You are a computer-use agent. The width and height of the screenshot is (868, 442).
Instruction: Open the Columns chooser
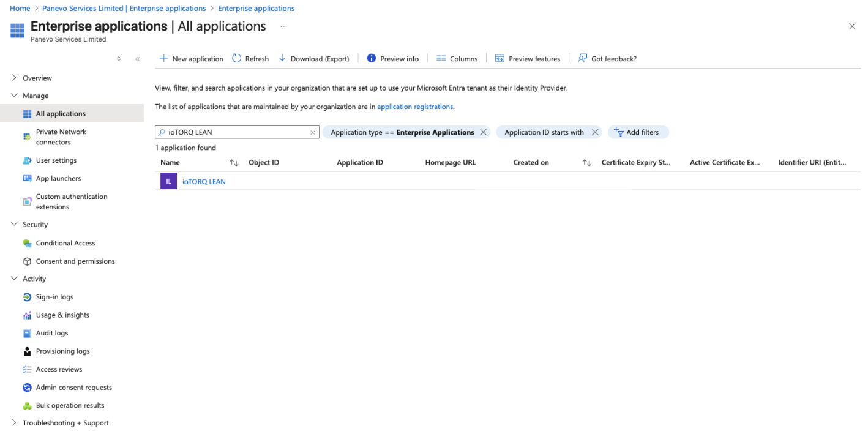click(457, 59)
